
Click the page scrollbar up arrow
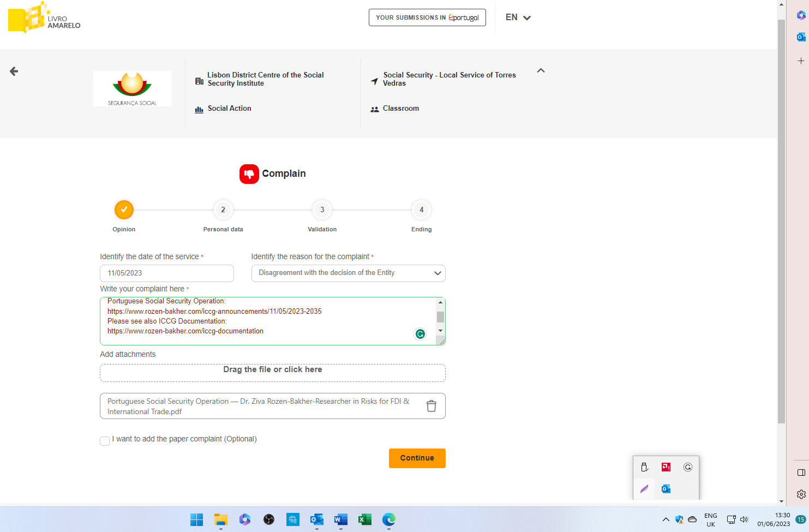tap(781, 4)
